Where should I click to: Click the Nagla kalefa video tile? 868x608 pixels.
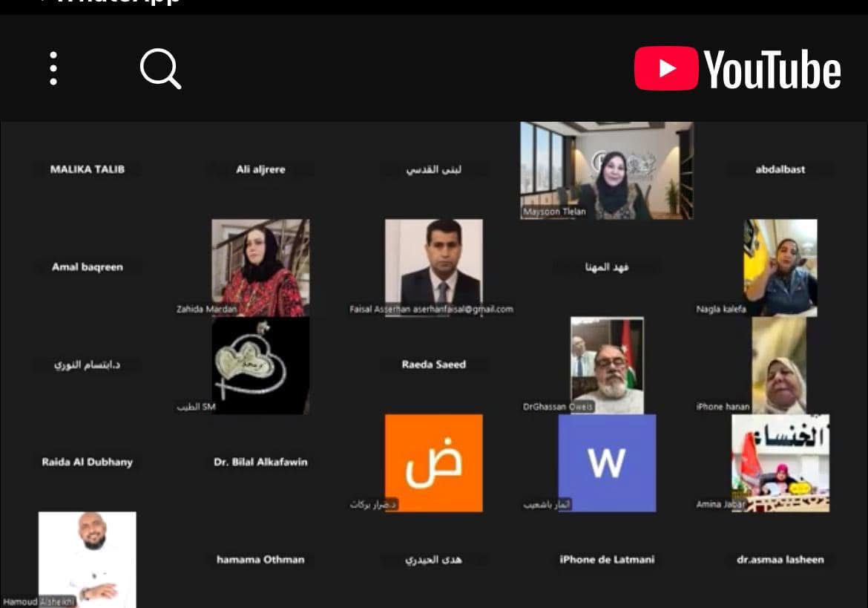click(x=780, y=267)
